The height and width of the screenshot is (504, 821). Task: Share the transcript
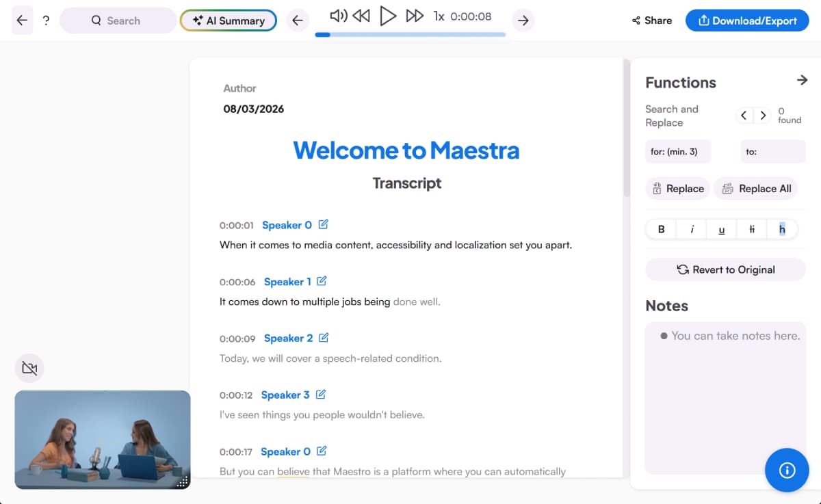click(x=652, y=21)
